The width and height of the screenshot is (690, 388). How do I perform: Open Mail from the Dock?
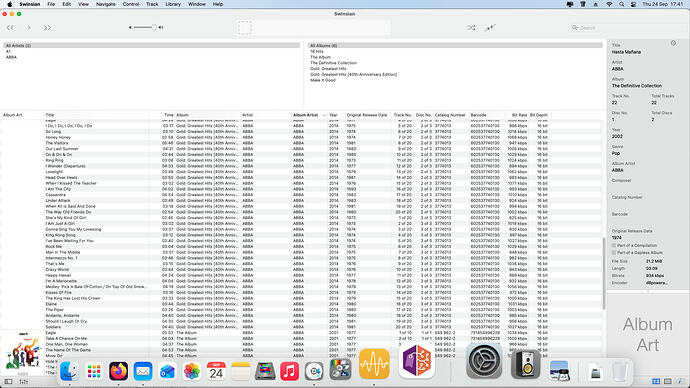click(143, 371)
